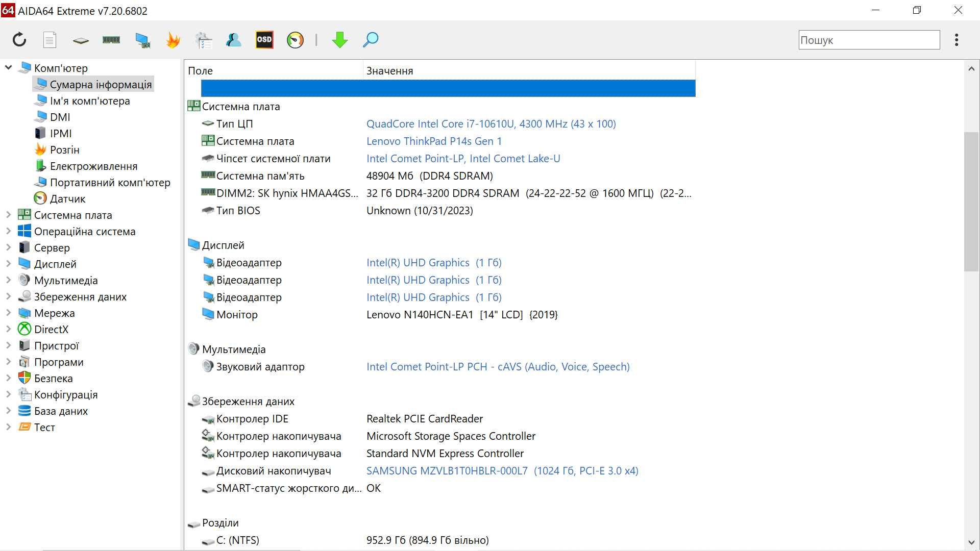Click the Мультимедіа section header in list

click(233, 349)
